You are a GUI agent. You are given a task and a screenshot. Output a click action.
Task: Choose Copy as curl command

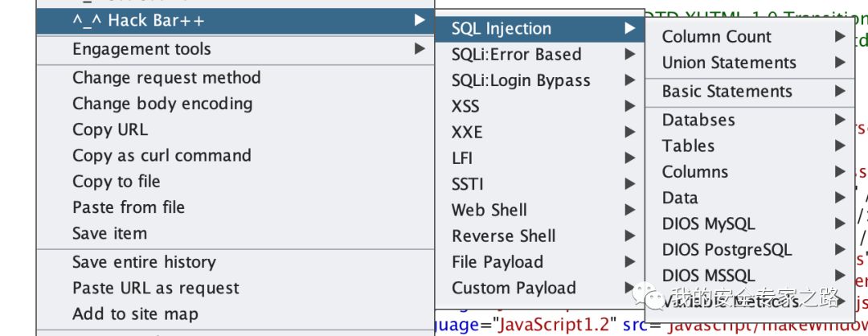click(235, 156)
